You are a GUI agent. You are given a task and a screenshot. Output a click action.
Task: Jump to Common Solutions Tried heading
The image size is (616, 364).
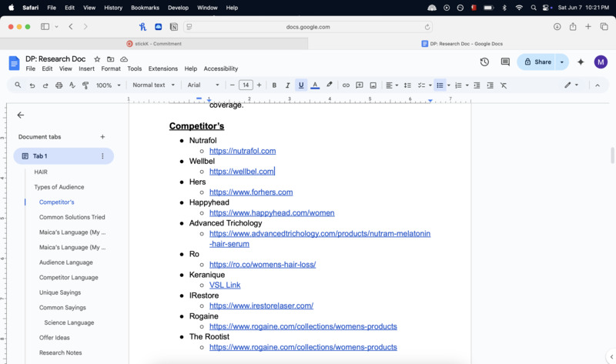click(72, 217)
